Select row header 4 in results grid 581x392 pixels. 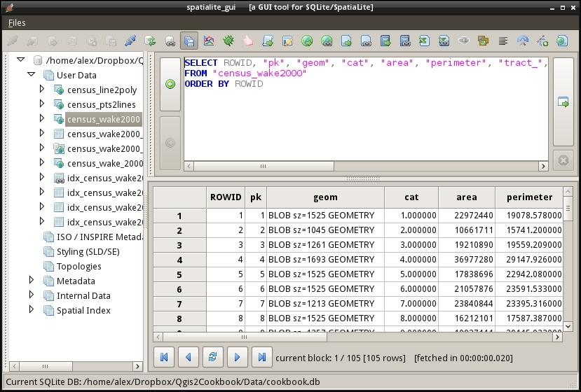point(179,260)
